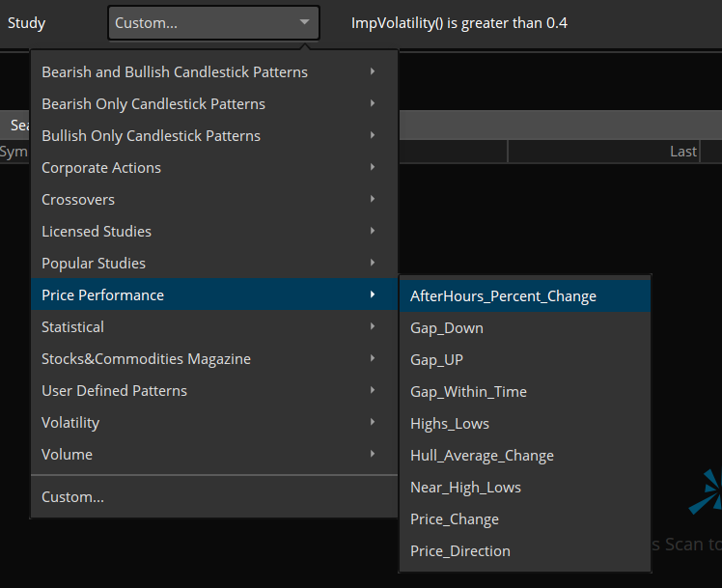This screenshot has width=722, height=588.
Task: Select Price_Change study
Action: pos(525,518)
